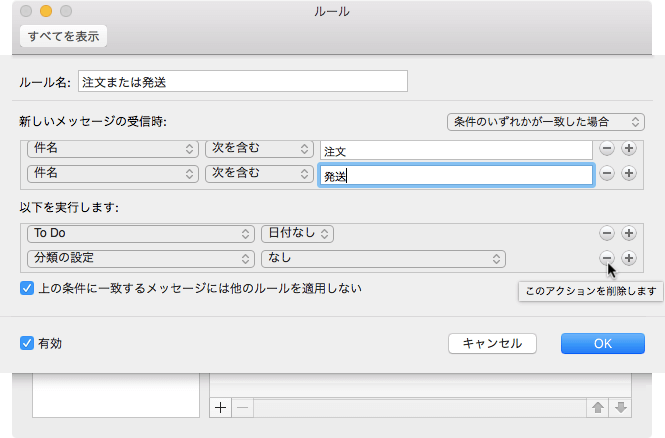The height and width of the screenshot is (438, 665).
Task: Uncheck 他のルールを適用しない option
Action: pos(27,289)
